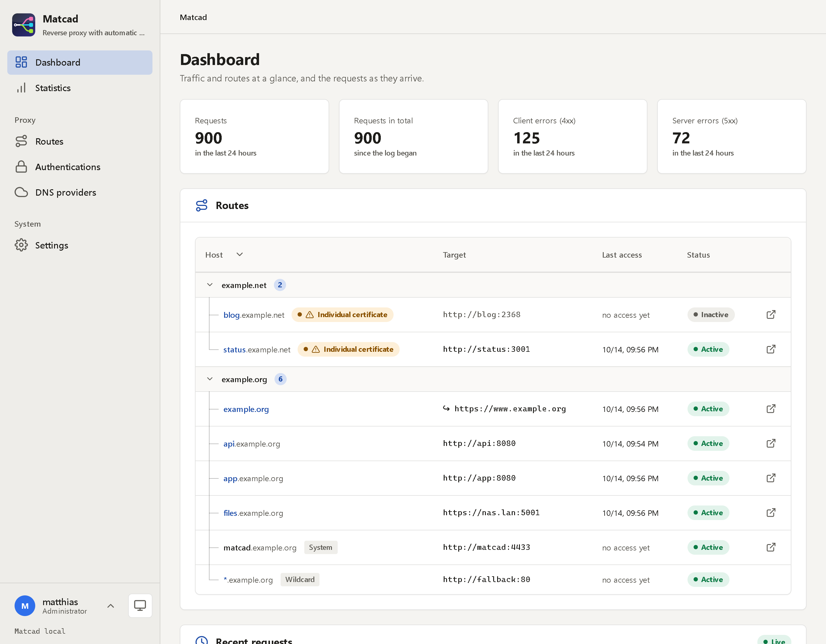The height and width of the screenshot is (644, 826).
Task: Open the status.example.net route link
Action: click(257, 349)
